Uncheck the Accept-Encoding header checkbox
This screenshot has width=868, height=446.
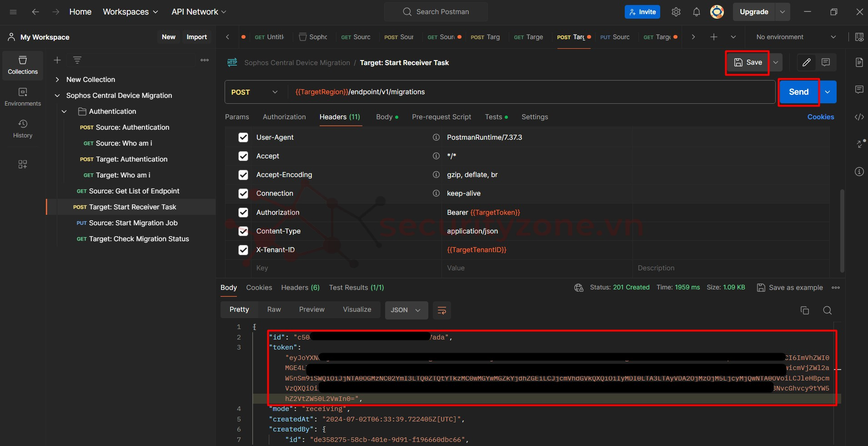243,175
